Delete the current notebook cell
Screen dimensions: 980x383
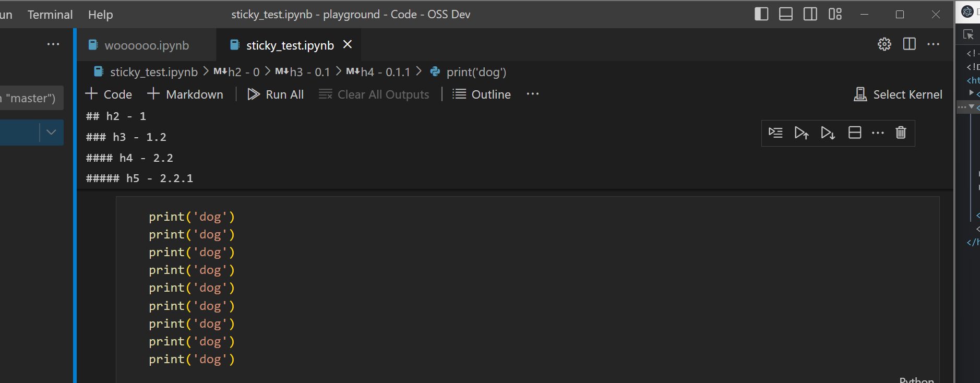coord(901,133)
